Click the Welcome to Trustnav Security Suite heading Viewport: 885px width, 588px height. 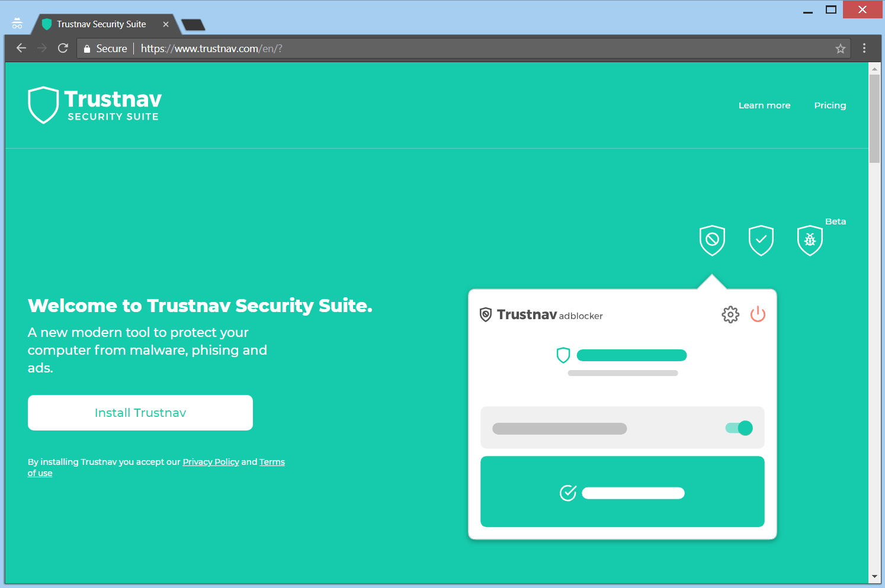tap(200, 306)
